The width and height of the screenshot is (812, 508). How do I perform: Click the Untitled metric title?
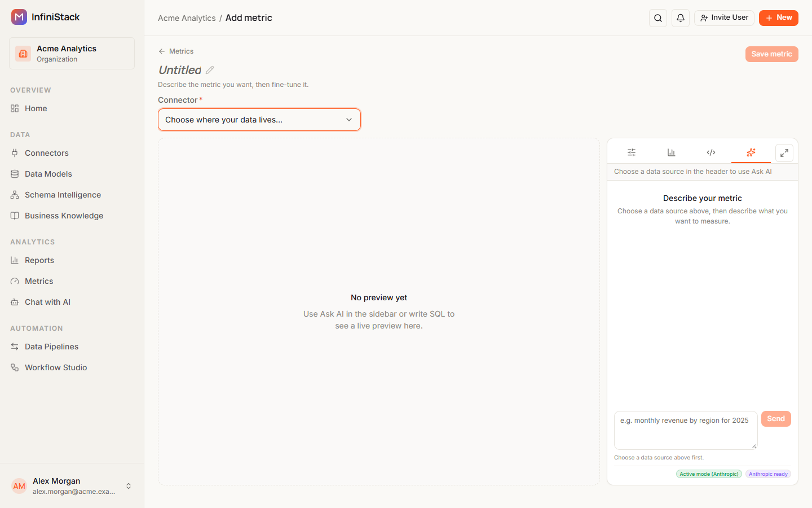tap(180, 70)
